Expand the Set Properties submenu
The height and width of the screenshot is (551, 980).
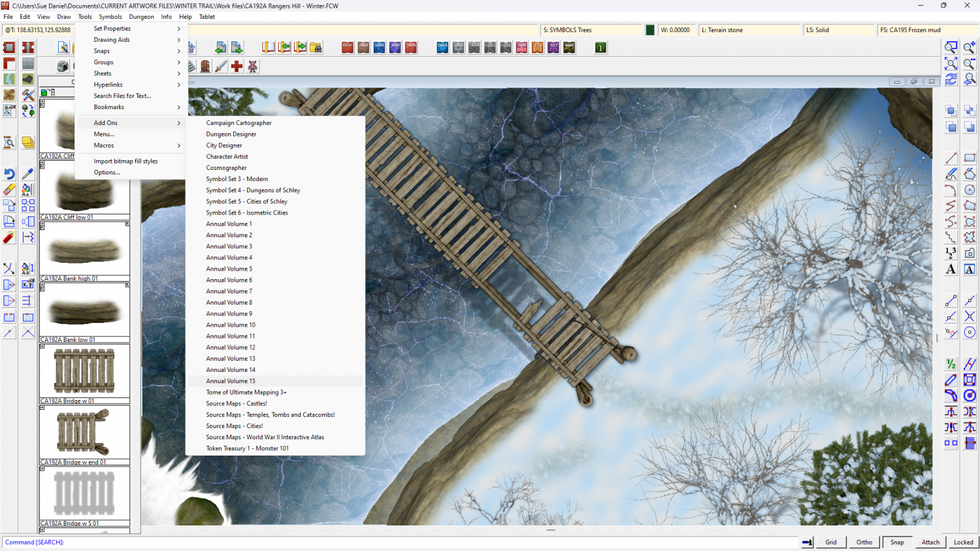pos(131,29)
